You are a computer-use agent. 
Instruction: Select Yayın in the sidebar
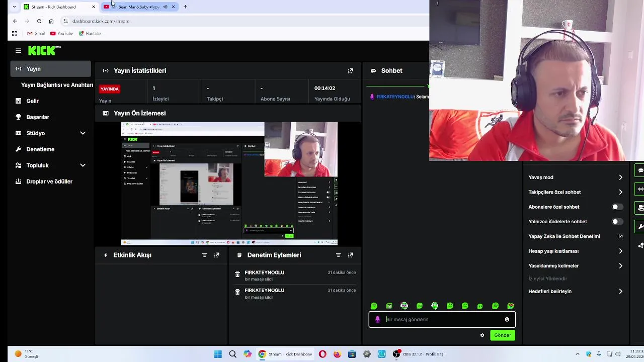(x=50, y=69)
